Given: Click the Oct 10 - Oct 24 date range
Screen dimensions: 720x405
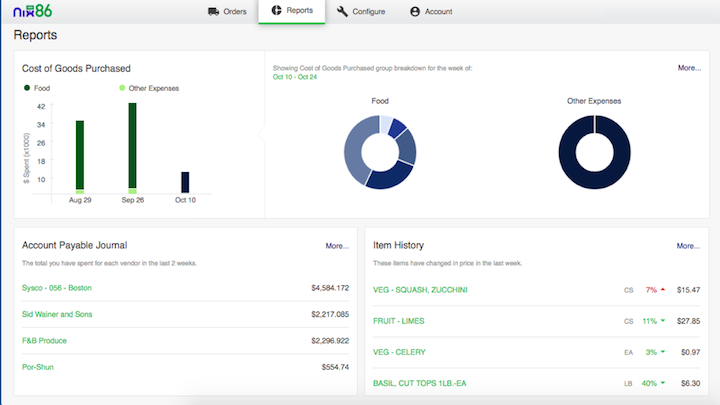Looking at the screenshot, I should pos(295,77).
